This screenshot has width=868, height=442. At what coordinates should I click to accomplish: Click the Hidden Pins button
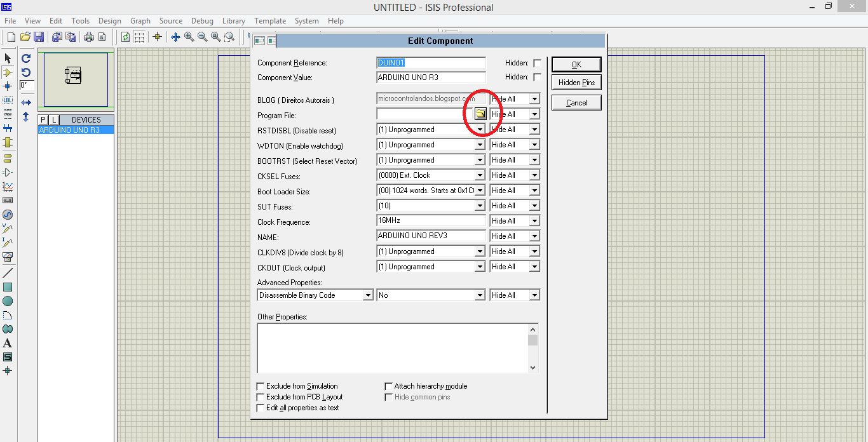[576, 82]
